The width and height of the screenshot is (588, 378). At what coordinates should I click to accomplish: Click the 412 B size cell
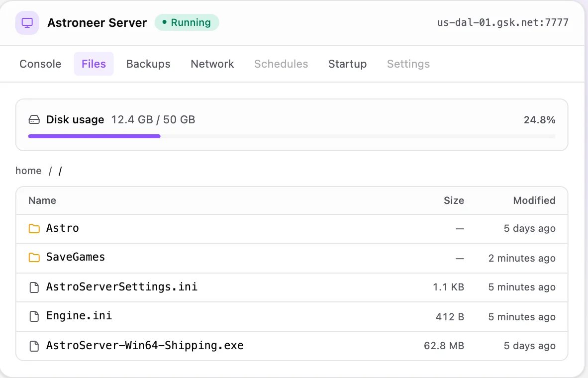point(450,317)
